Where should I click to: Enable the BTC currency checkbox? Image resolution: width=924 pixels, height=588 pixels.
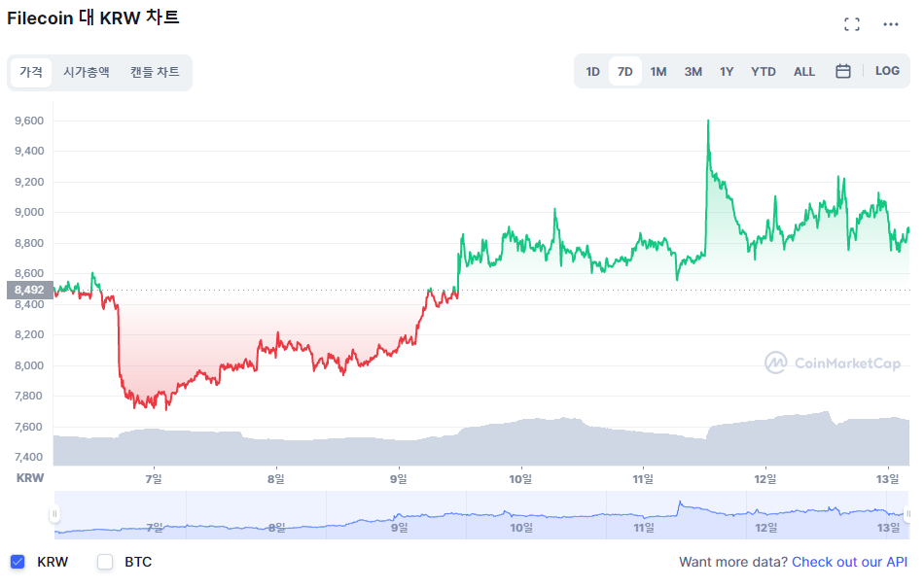pyautogui.click(x=105, y=562)
